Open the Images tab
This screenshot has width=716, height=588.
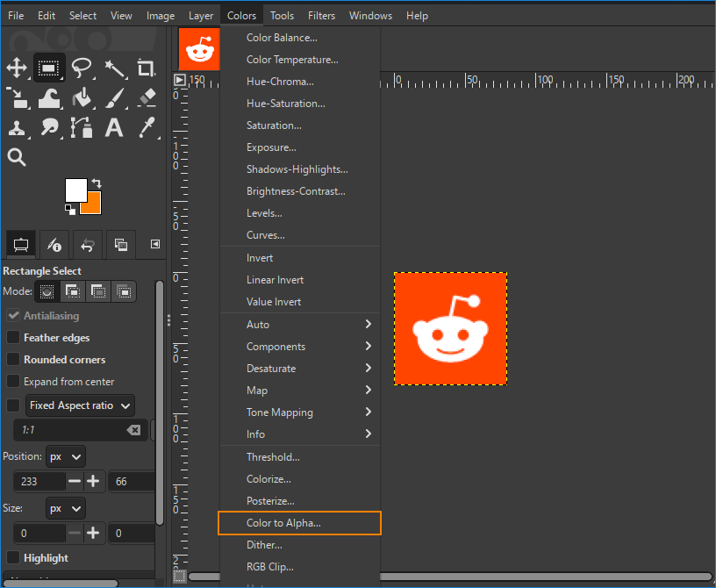(120, 245)
